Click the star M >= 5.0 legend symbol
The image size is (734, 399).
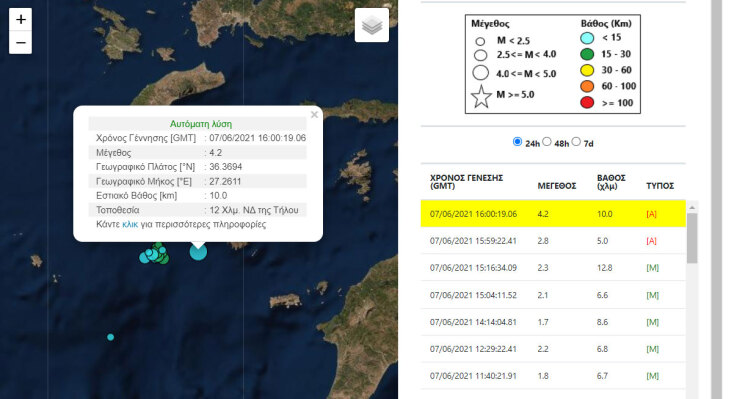pos(481,97)
